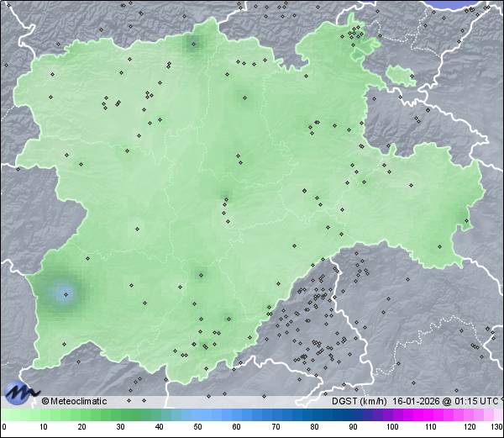This screenshot has width=504, height=438.
Task: Choose the purple swatch above 100
Action: (x=392, y=415)
